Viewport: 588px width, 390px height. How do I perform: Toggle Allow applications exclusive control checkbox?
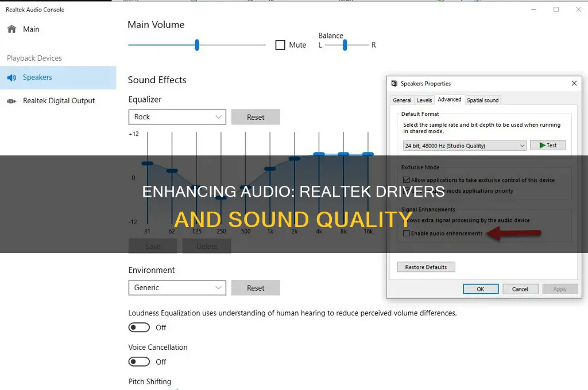(x=406, y=180)
